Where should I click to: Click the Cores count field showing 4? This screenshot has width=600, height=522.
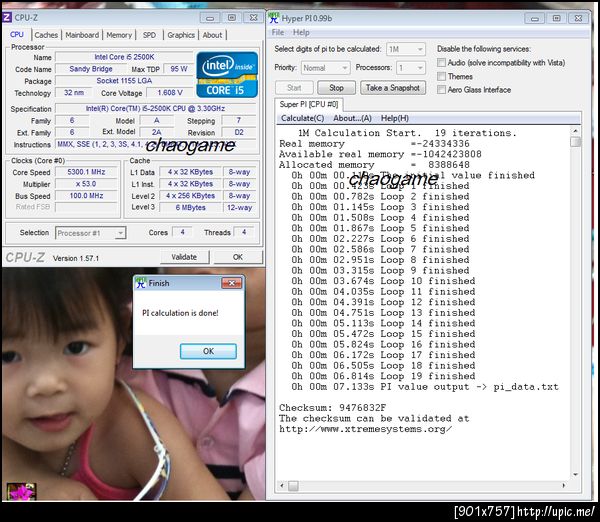[183, 232]
